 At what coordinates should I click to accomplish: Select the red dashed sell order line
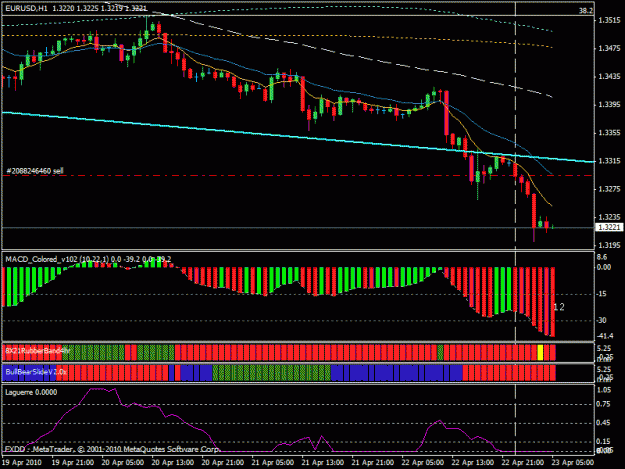coord(299,175)
